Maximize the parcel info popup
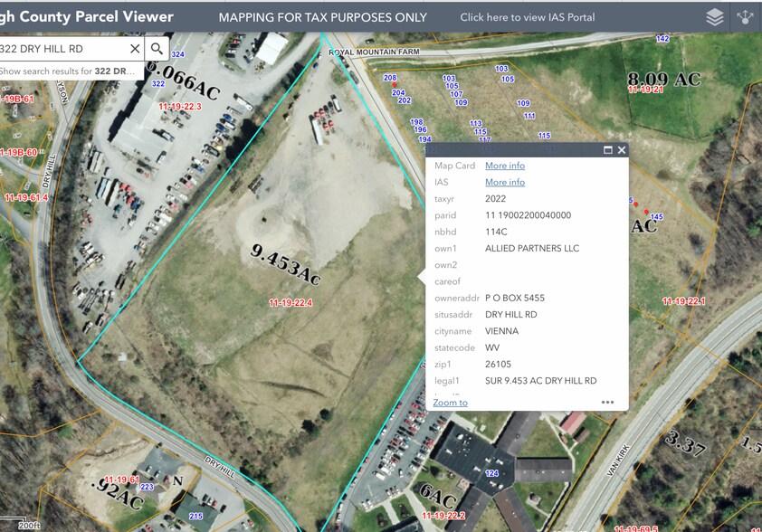 608,150
